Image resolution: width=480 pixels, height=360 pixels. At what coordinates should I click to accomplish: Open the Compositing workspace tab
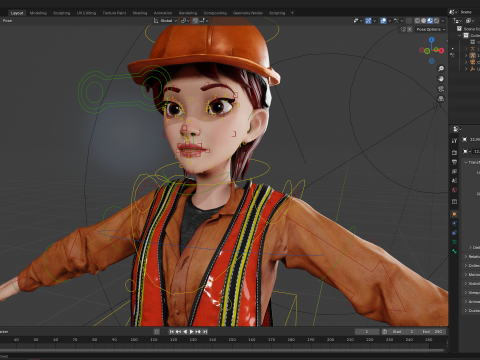coord(215,13)
